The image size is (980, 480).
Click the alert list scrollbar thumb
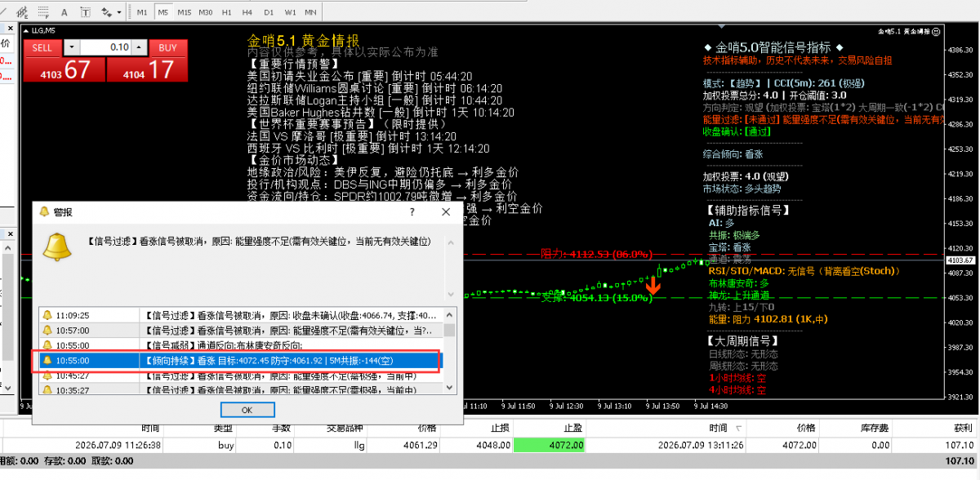[450, 331]
